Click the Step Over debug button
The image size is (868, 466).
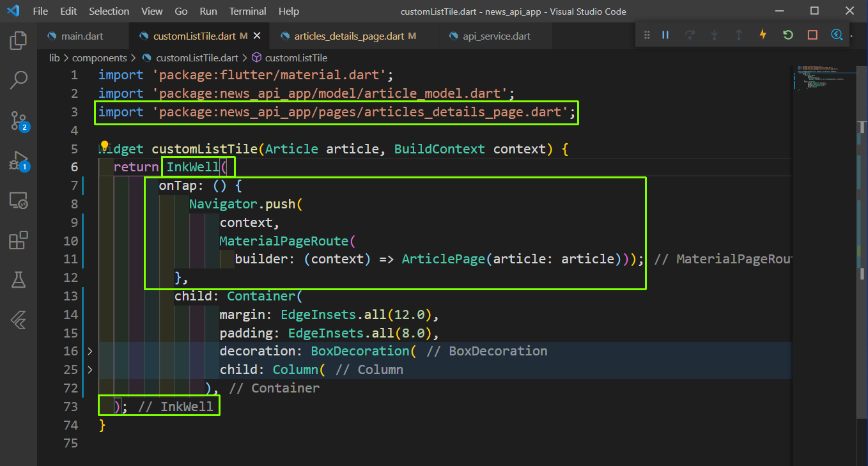pyautogui.click(x=690, y=35)
